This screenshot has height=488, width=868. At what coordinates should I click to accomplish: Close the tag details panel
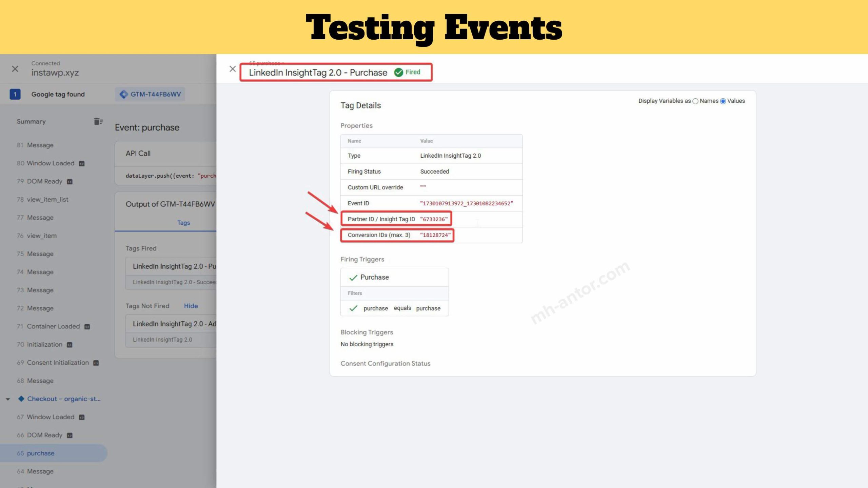(x=233, y=69)
